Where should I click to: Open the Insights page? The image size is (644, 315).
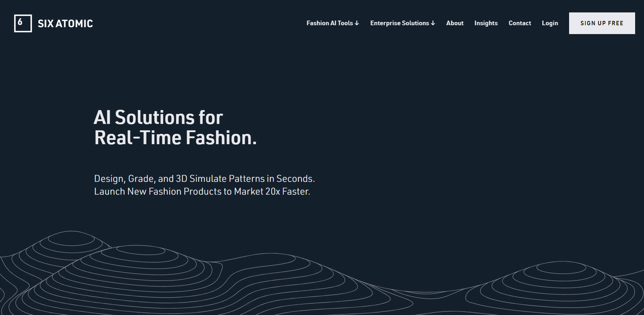[486, 23]
